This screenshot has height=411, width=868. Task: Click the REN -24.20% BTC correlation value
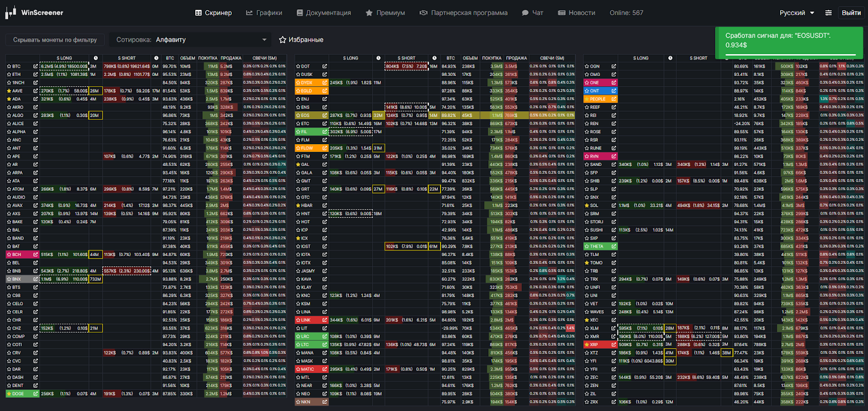coord(741,124)
